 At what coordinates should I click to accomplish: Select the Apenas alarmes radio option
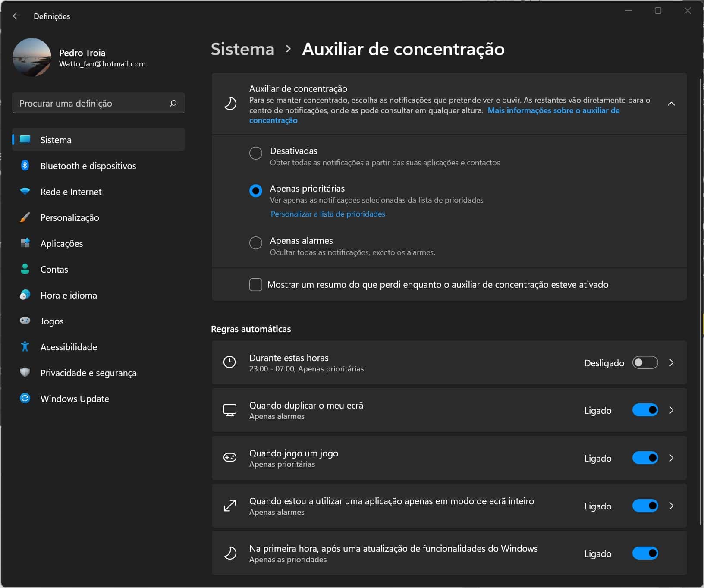click(256, 243)
